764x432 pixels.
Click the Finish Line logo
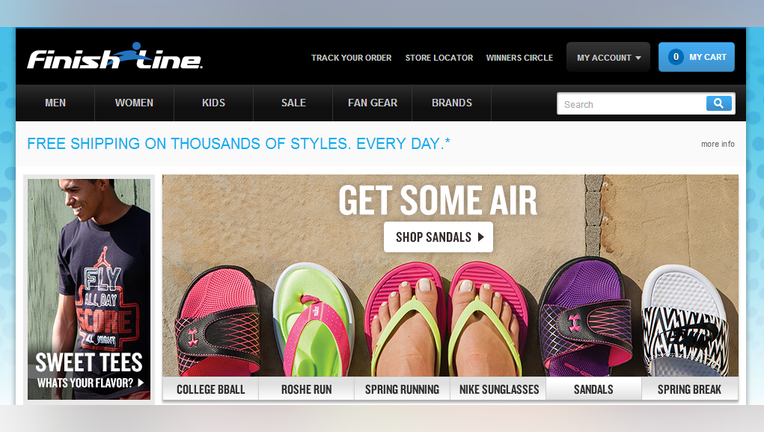click(x=115, y=56)
